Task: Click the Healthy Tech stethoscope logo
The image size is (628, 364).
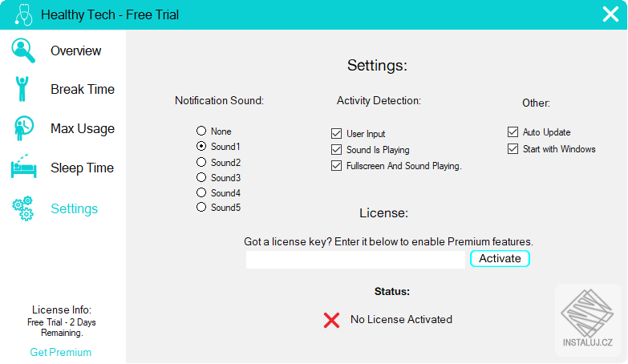Action: click(x=22, y=15)
